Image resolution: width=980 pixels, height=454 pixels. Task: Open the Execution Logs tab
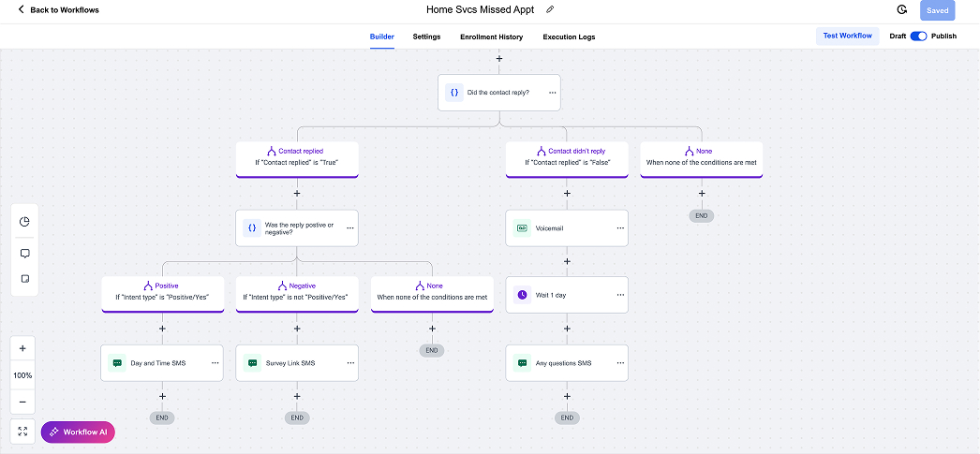[x=569, y=37]
